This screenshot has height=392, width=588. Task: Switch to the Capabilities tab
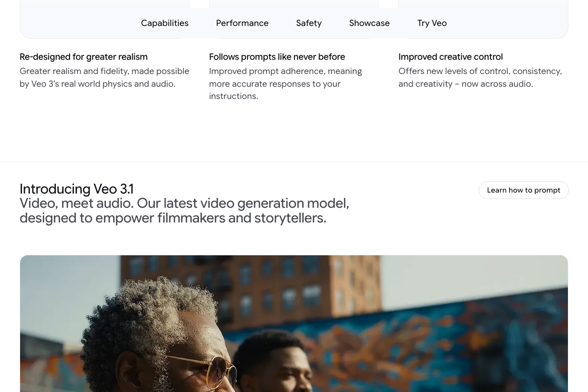pyautogui.click(x=165, y=23)
